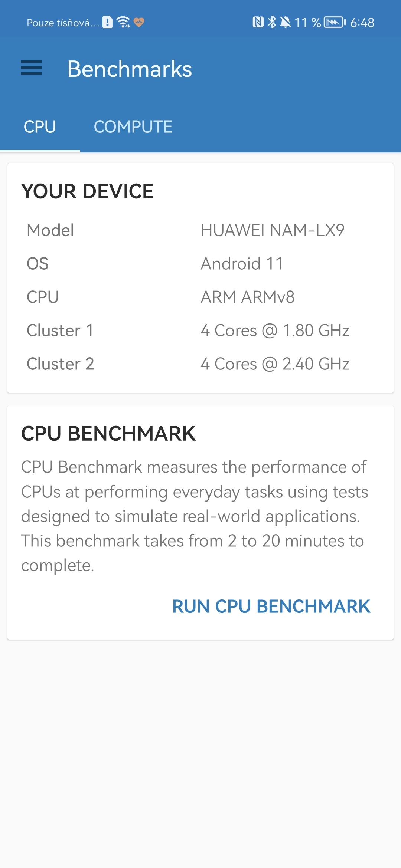The image size is (401, 868).
Task: Tap the heart health status icon
Action: tap(139, 22)
